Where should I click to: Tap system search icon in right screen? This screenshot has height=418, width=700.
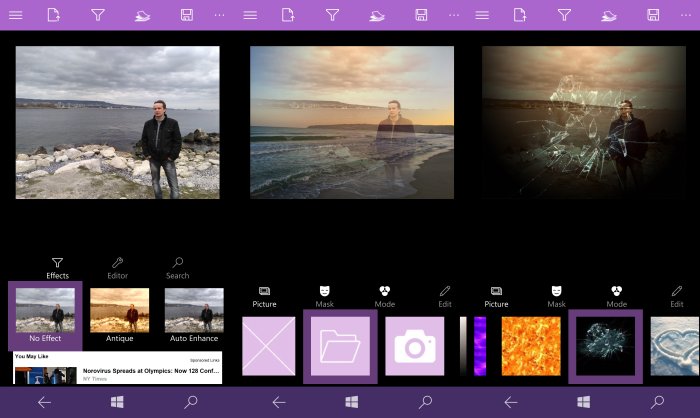657,402
